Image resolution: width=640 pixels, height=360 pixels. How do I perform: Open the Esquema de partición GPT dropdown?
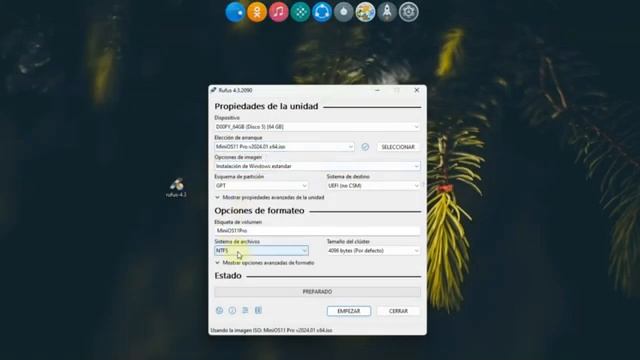coord(261,186)
